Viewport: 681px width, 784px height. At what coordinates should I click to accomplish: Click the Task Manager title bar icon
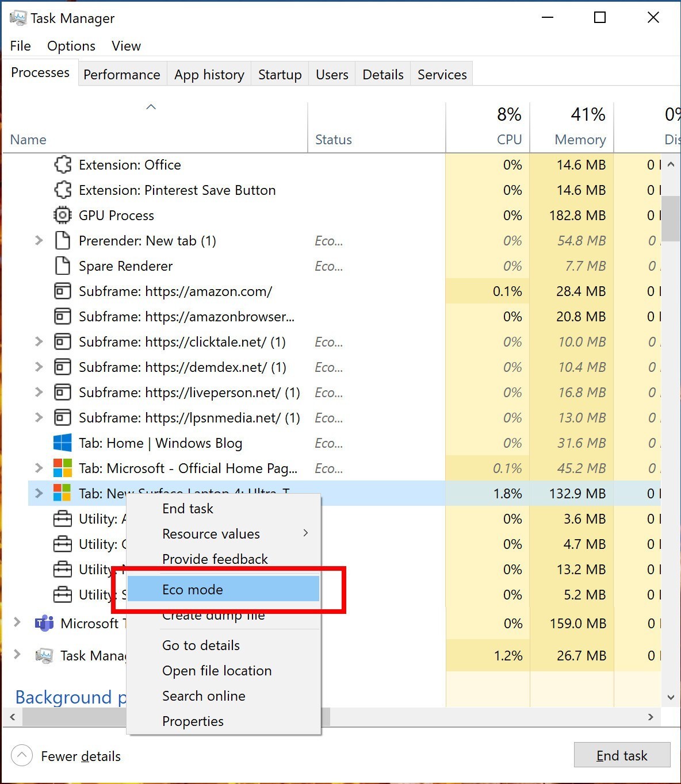tap(18, 18)
